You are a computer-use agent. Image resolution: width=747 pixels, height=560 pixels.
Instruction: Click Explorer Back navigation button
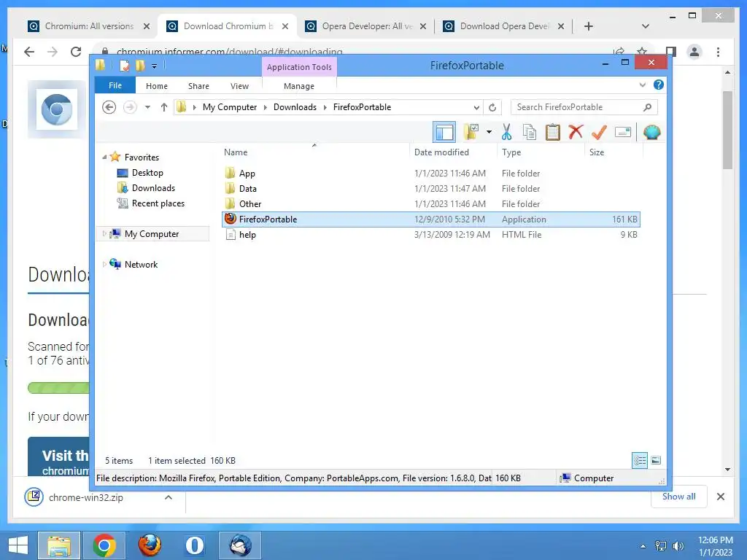pyautogui.click(x=109, y=107)
